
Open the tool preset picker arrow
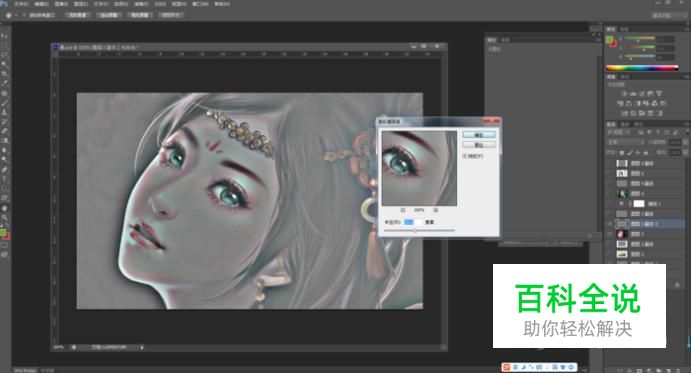tap(16, 15)
